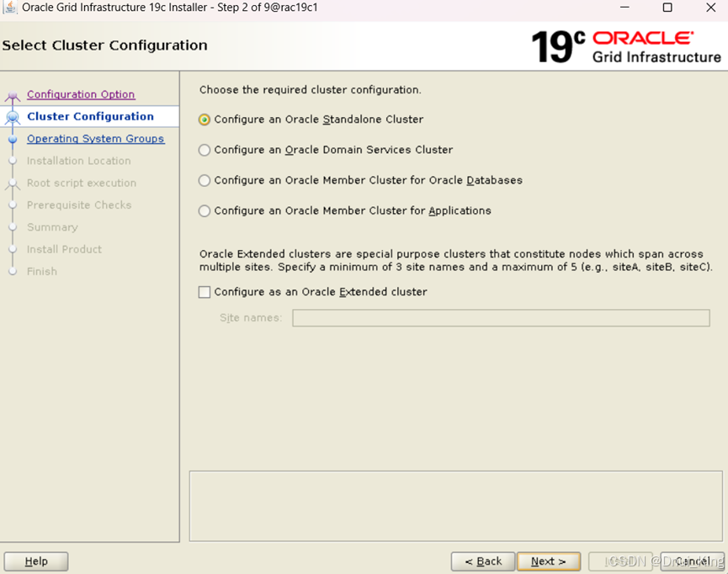Click the Installation Location step label
This screenshot has width=728, height=574.
pyautogui.click(x=78, y=161)
